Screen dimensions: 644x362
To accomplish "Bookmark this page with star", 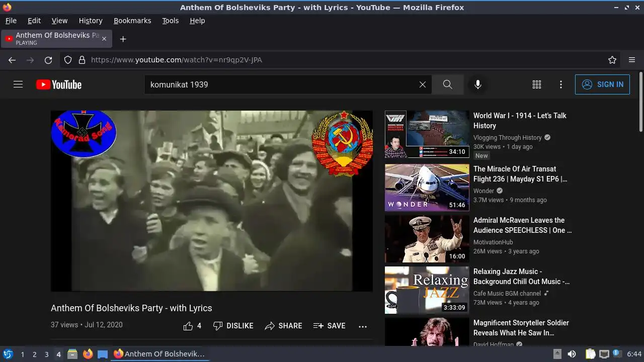I will coord(612,60).
